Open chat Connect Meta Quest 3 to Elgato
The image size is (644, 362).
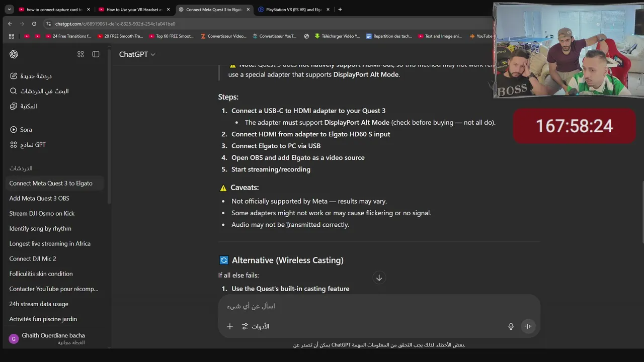pos(54,183)
